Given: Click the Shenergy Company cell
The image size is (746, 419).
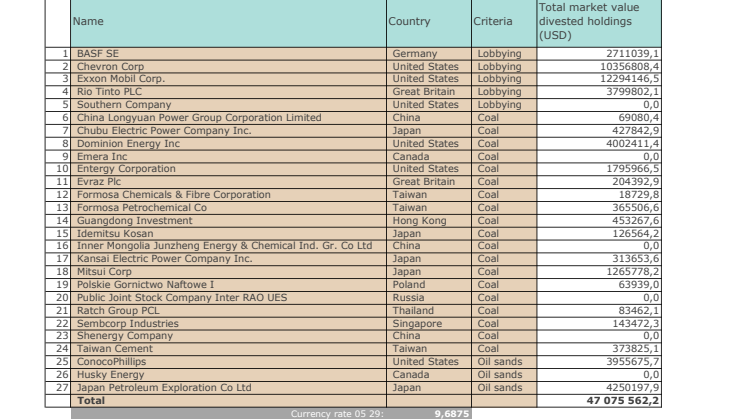Looking at the screenshot, I should point(228,336).
